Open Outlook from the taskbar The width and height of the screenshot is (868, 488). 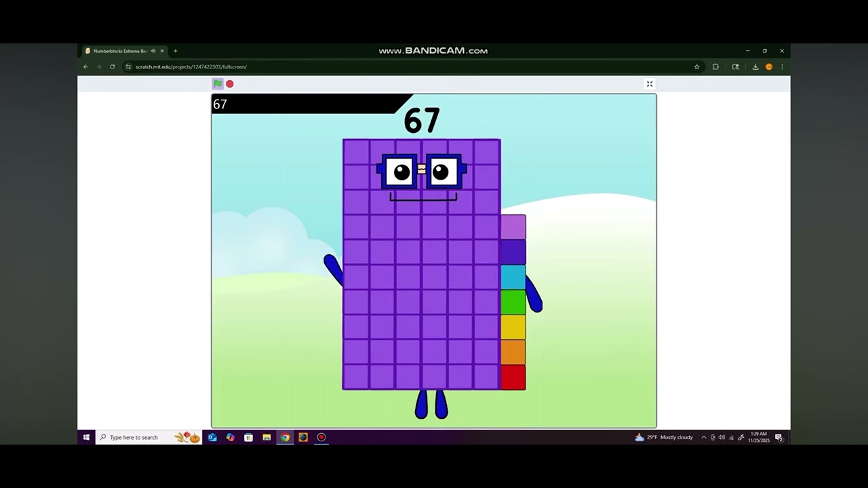tap(212, 437)
